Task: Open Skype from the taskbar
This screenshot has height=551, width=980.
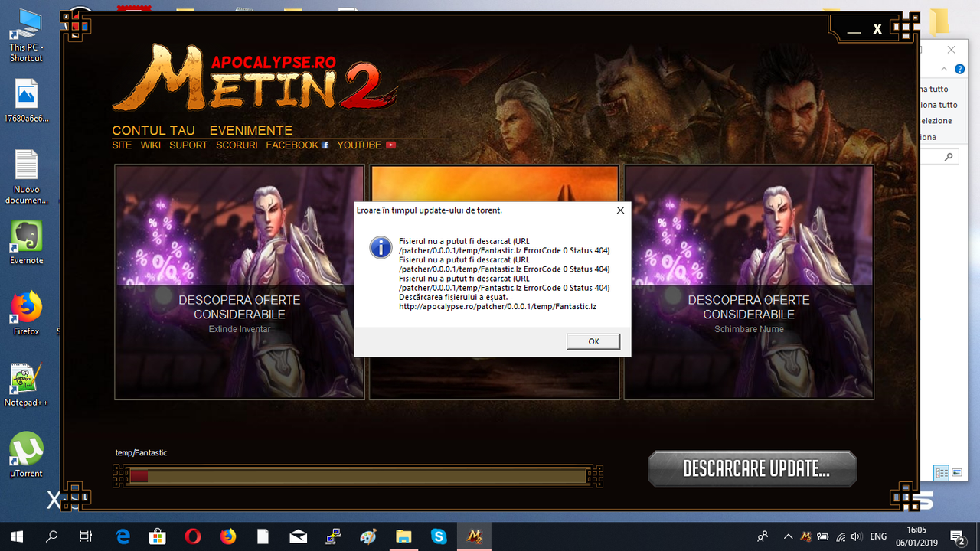Action: [x=439, y=536]
